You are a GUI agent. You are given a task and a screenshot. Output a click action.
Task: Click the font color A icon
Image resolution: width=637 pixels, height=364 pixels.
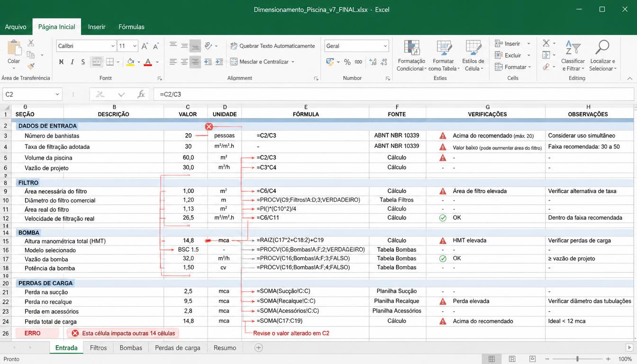coord(148,62)
